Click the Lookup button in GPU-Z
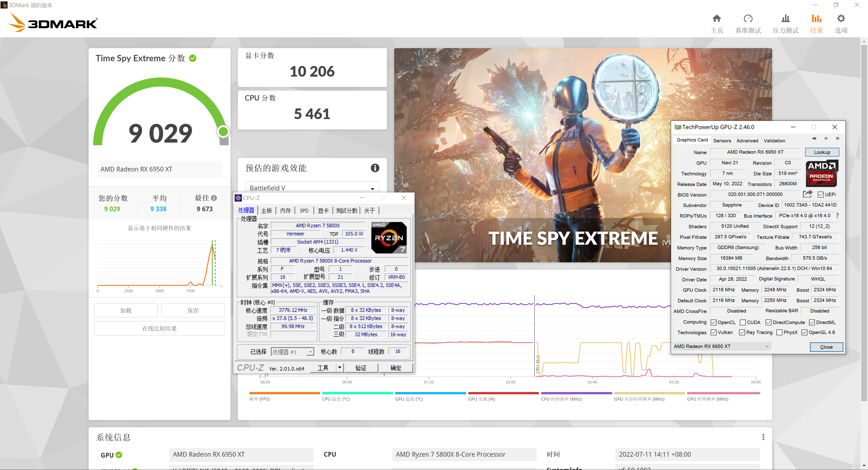Screen dimensions: 868x470 tap(822, 152)
